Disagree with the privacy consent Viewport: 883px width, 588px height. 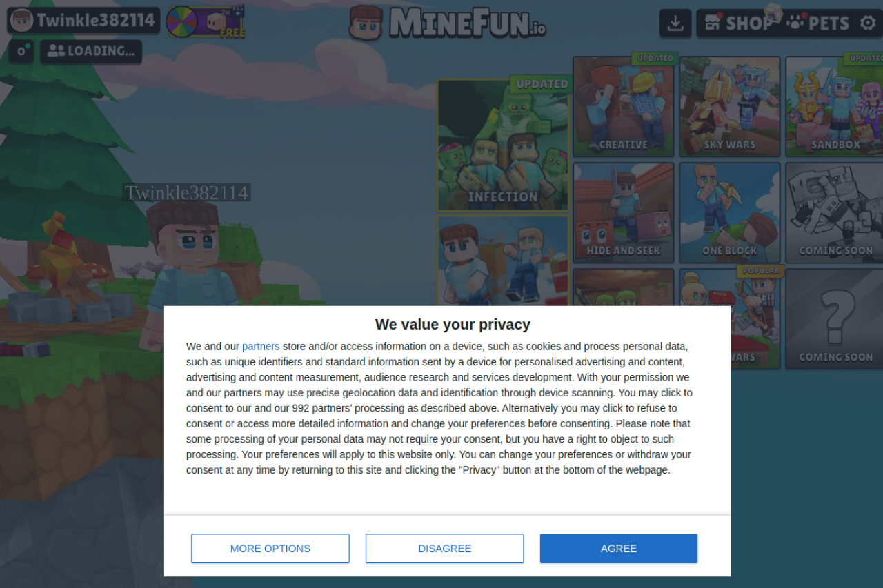pyautogui.click(x=445, y=549)
